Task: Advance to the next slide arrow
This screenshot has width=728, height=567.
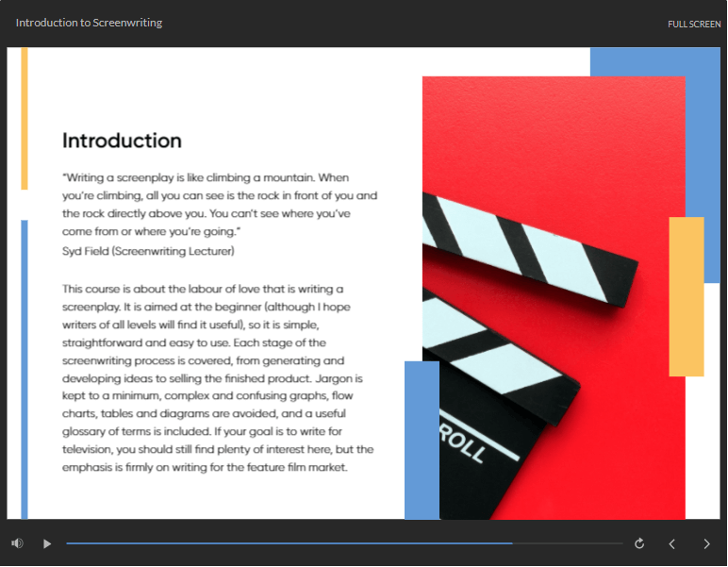Action: 706,543
